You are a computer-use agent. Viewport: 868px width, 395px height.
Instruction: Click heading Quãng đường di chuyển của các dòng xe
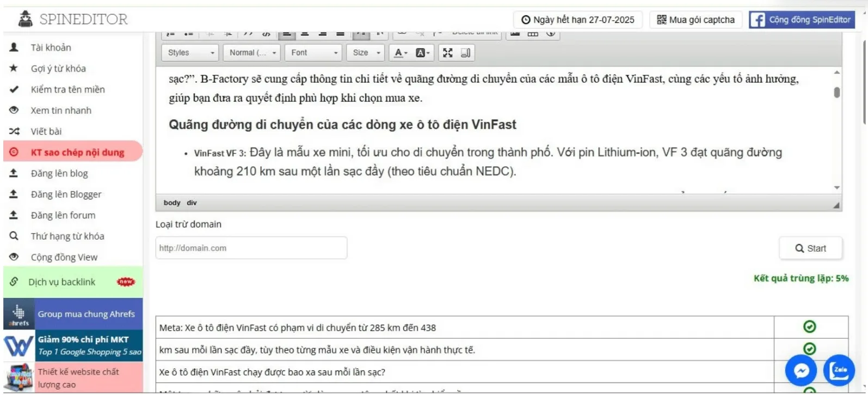[342, 125]
